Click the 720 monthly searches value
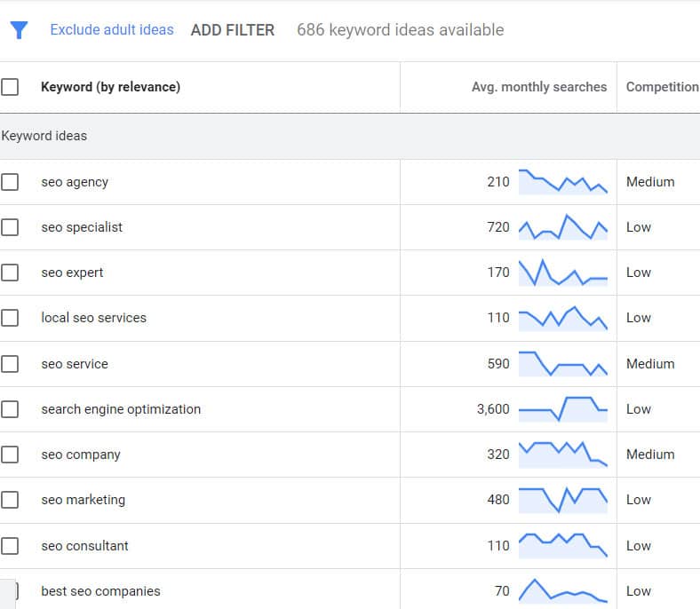 click(498, 227)
